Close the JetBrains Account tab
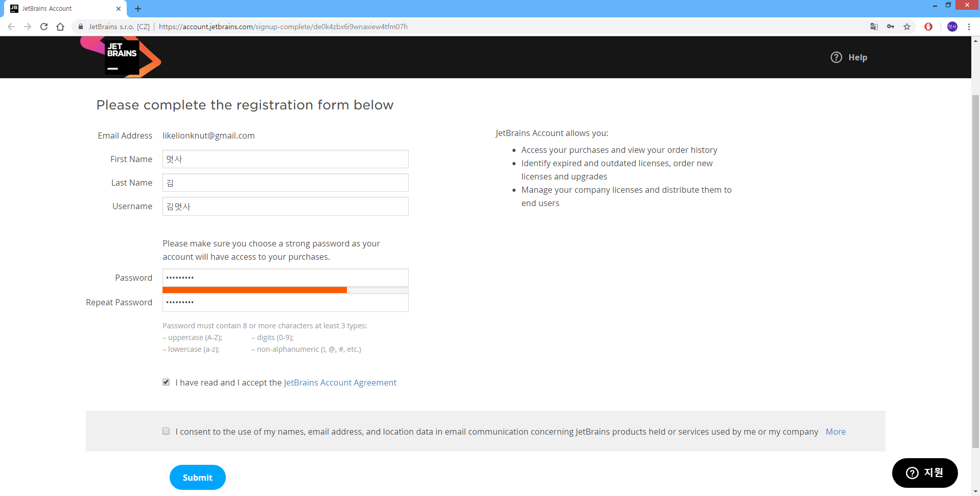Screen dimensions: 980x496 (x=119, y=9)
